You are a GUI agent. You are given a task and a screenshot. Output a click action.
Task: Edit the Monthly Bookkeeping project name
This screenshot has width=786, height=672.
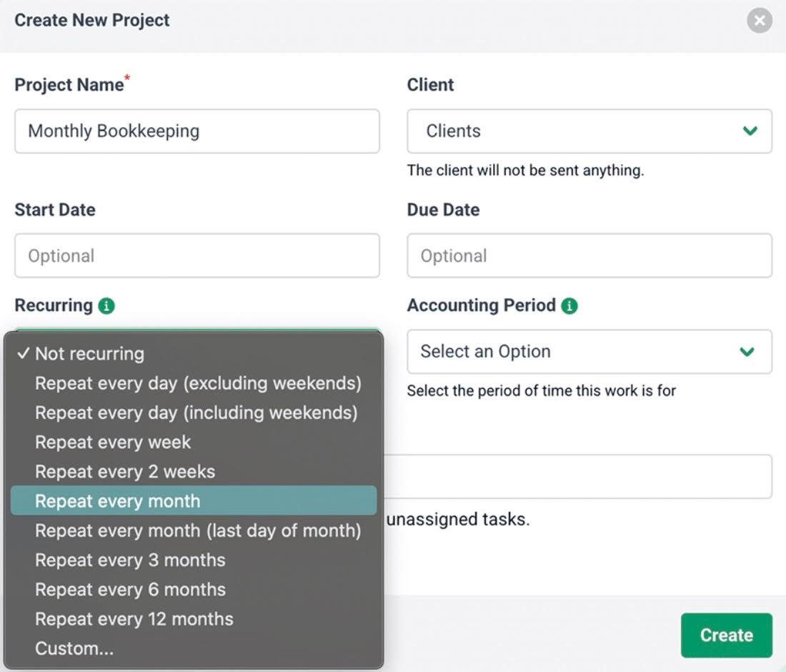[x=196, y=131]
